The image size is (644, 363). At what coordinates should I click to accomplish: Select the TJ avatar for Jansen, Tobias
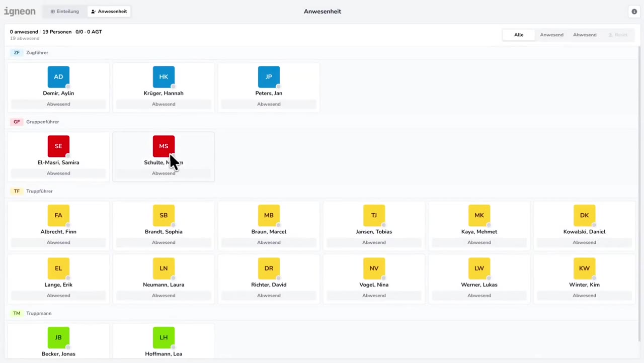coord(374,215)
